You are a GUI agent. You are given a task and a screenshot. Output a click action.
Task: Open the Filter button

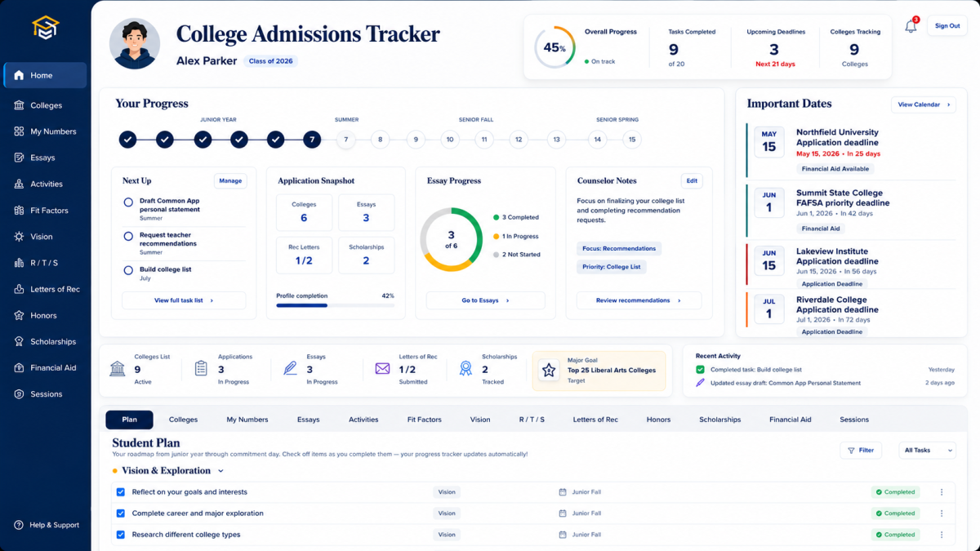(x=861, y=450)
